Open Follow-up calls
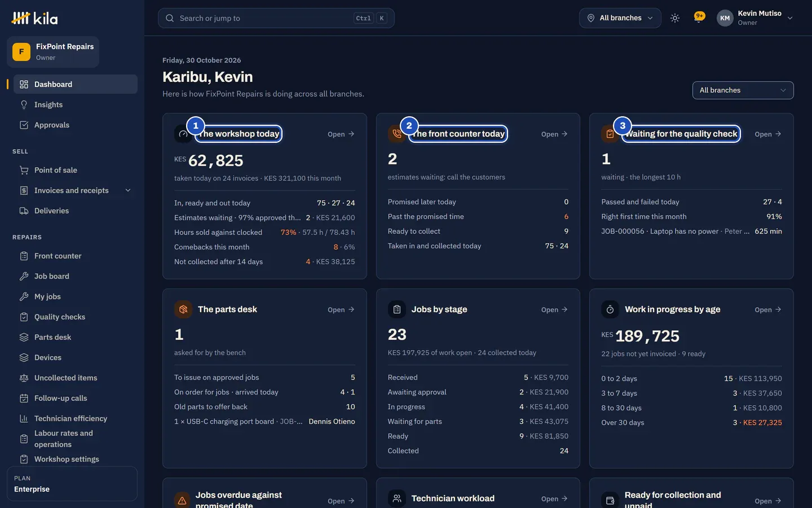Screen dimensions: 812x508 point(76,398)
